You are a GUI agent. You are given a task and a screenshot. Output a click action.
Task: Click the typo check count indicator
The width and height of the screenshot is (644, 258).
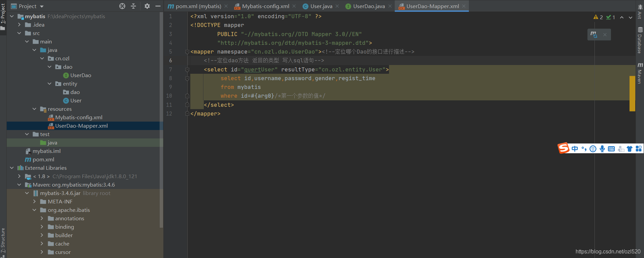[611, 17]
